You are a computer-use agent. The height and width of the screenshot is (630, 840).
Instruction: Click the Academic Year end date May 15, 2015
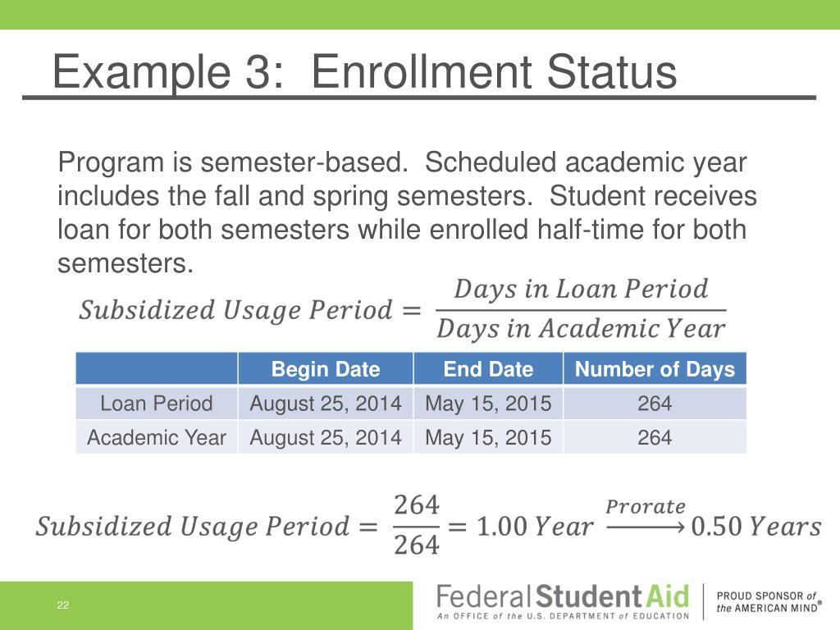(488, 437)
